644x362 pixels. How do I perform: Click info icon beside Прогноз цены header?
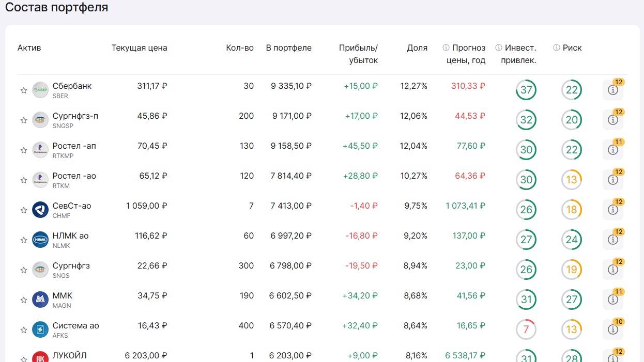point(446,48)
